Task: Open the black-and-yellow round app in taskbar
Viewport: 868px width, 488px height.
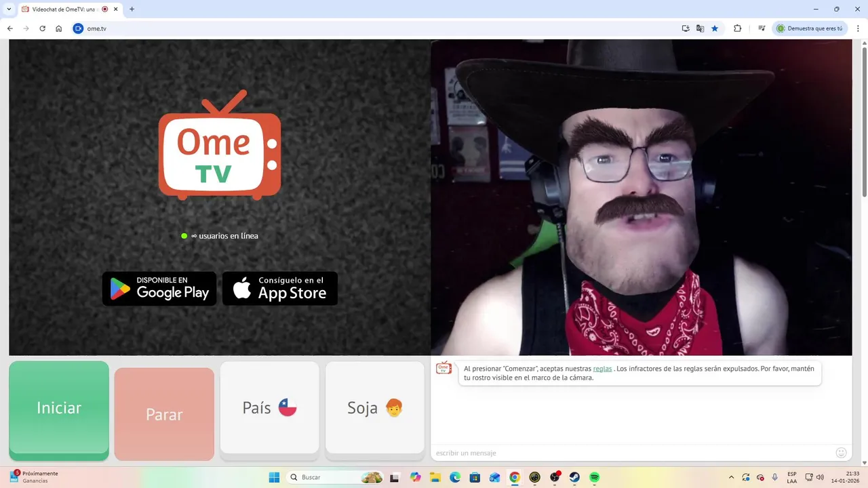Action: coord(535,477)
